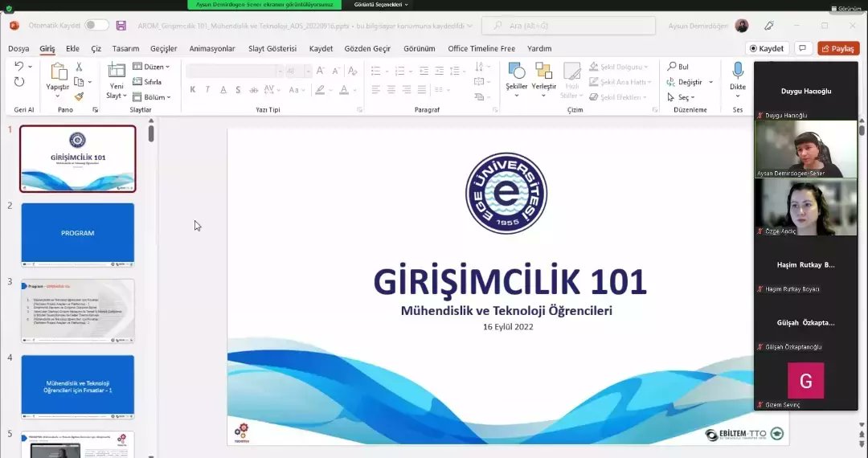
Task: Switch to the Ekle tab
Action: pos(72,49)
